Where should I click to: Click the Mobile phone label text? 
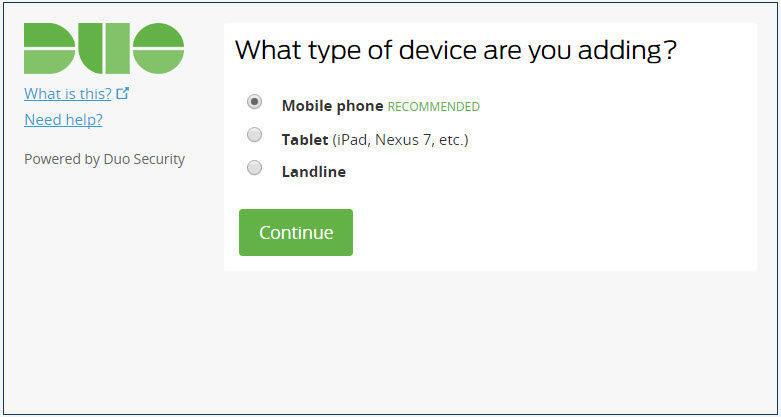[332, 106]
